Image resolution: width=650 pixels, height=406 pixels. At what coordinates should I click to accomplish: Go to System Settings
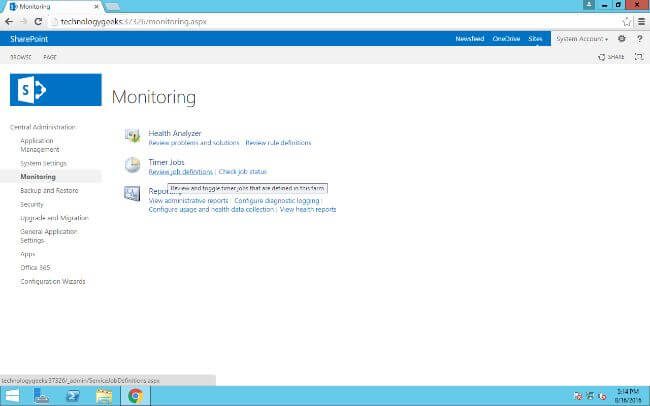point(44,163)
